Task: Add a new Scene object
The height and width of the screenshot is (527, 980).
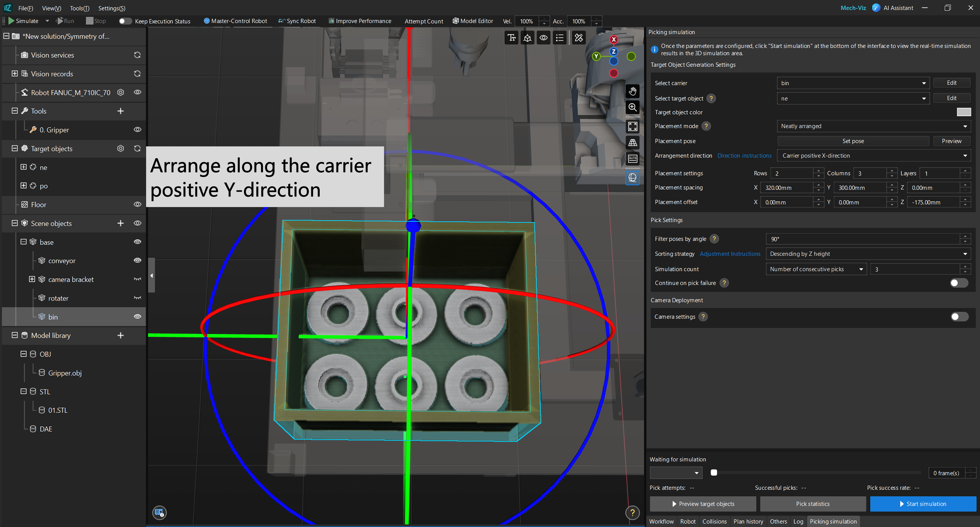Action: 121,223
